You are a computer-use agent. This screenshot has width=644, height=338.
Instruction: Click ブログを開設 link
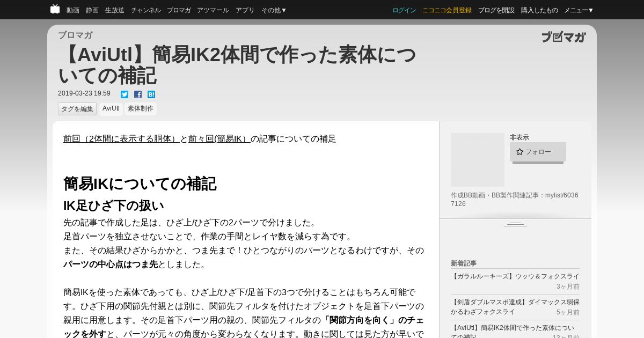(496, 10)
